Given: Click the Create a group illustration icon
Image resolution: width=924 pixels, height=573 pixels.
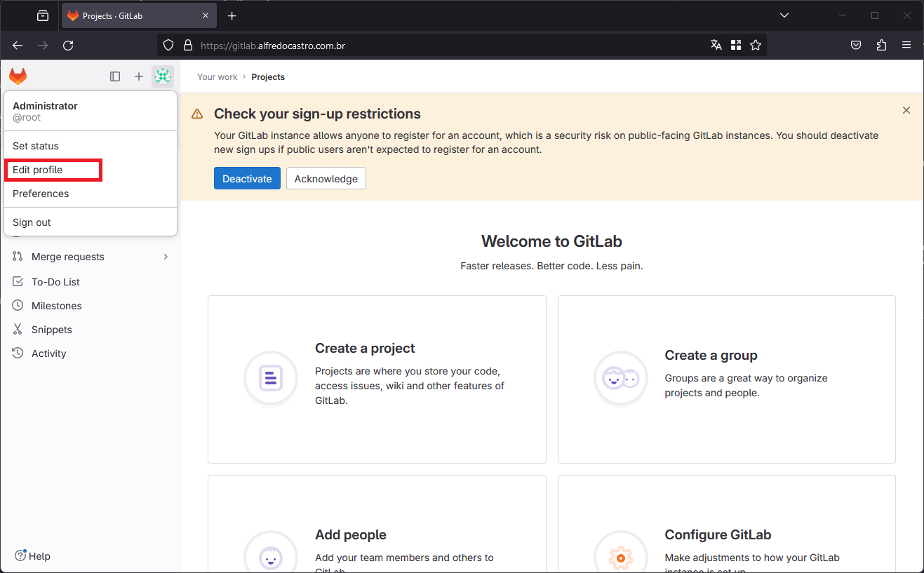Looking at the screenshot, I should [x=620, y=378].
